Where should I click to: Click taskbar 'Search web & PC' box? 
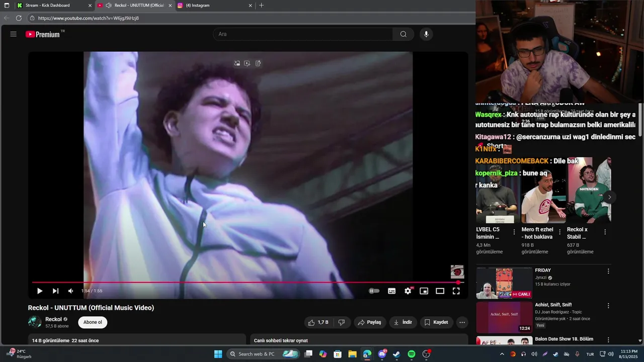click(263, 354)
